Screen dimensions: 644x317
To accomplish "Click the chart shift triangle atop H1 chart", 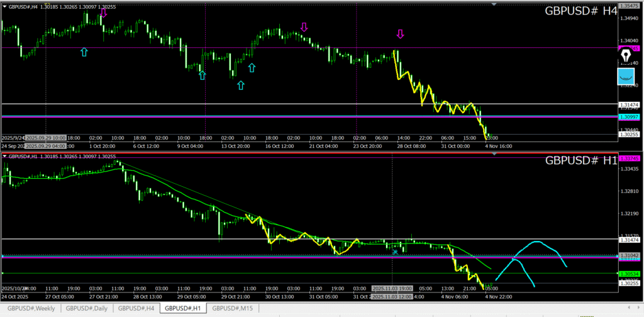I will point(494,154).
